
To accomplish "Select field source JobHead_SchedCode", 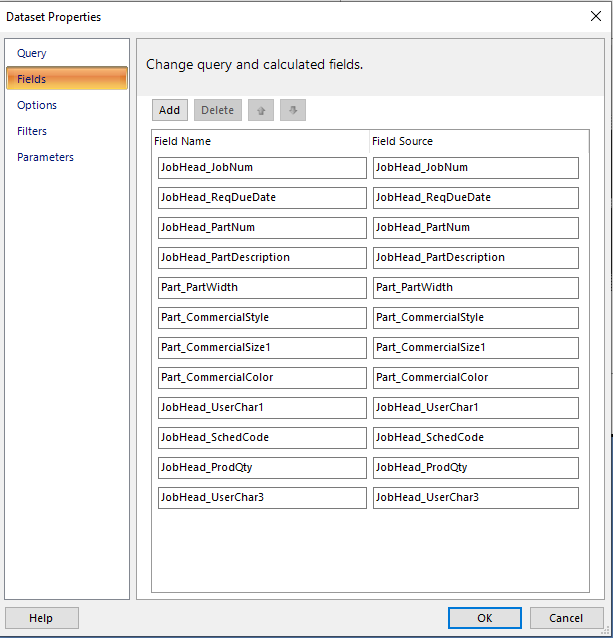I will [476, 438].
